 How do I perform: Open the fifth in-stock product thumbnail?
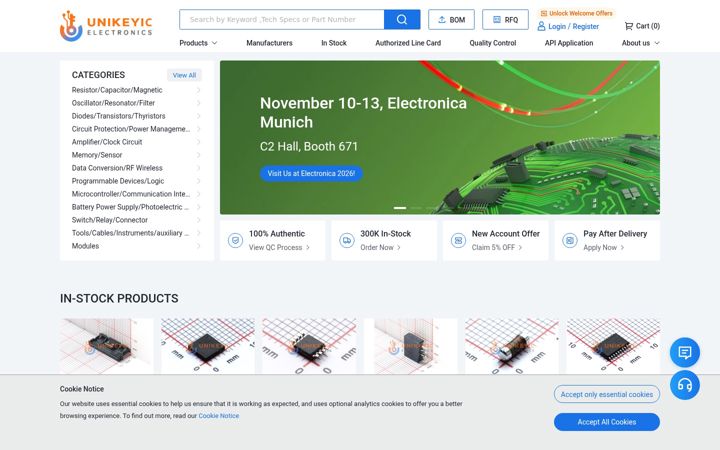(x=512, y=346)
